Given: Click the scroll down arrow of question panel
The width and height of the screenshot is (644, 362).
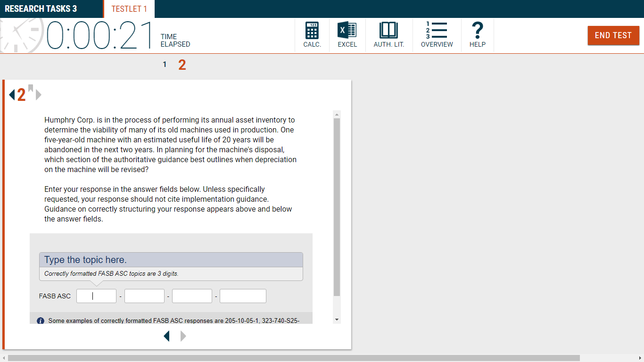Looking at the screenshot, I should pyautogui.click(x=337, y=320).
